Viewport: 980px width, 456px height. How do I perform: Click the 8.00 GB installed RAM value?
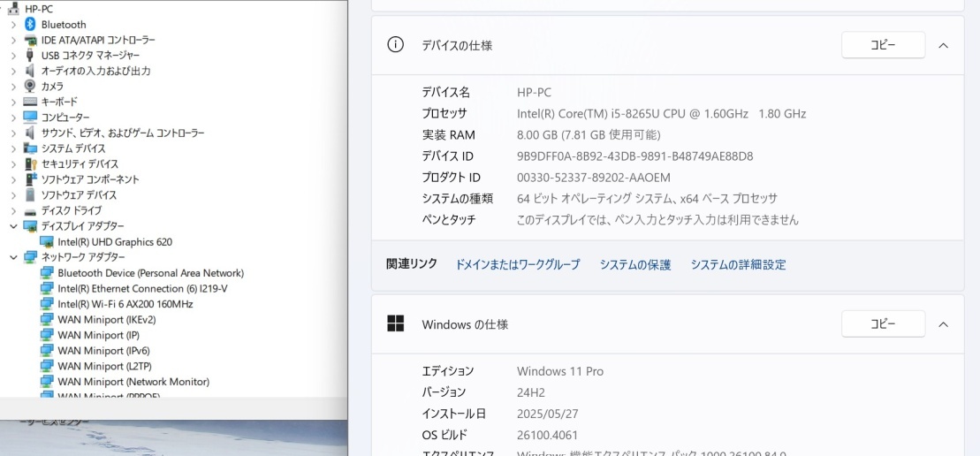(x=589, y=135)
